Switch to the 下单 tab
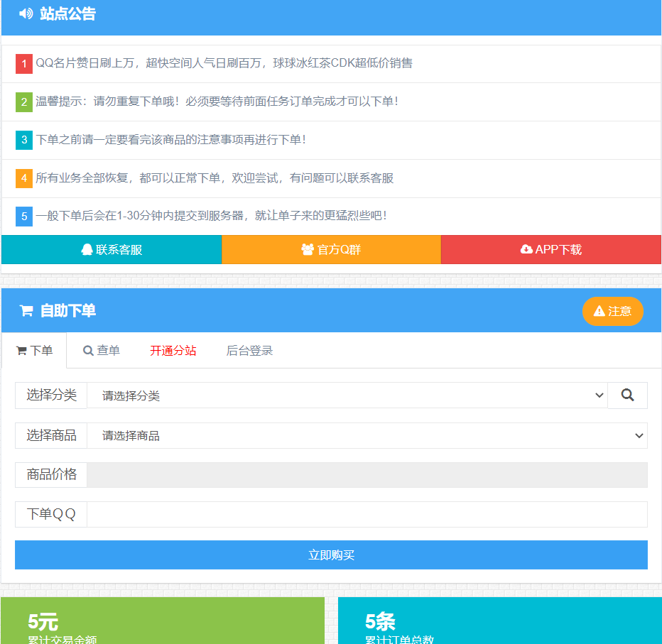662x644 pixels. (x=34, y=351)
